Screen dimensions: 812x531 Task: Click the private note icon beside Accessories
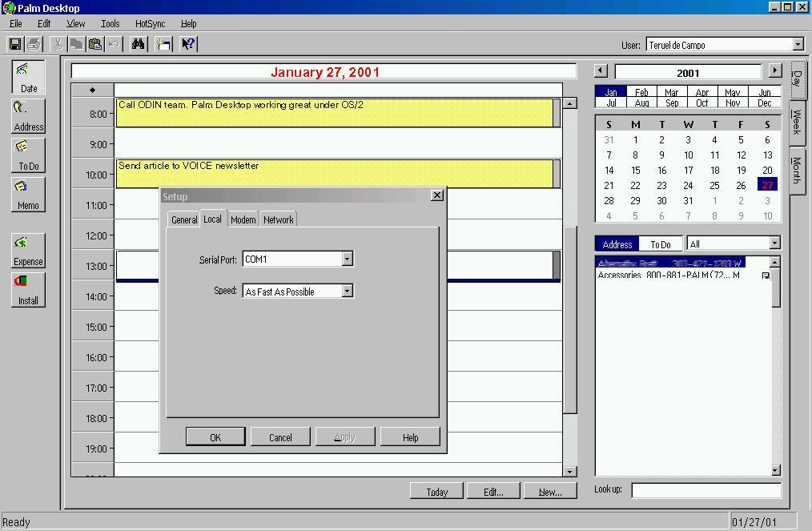(x=766, y=276)
